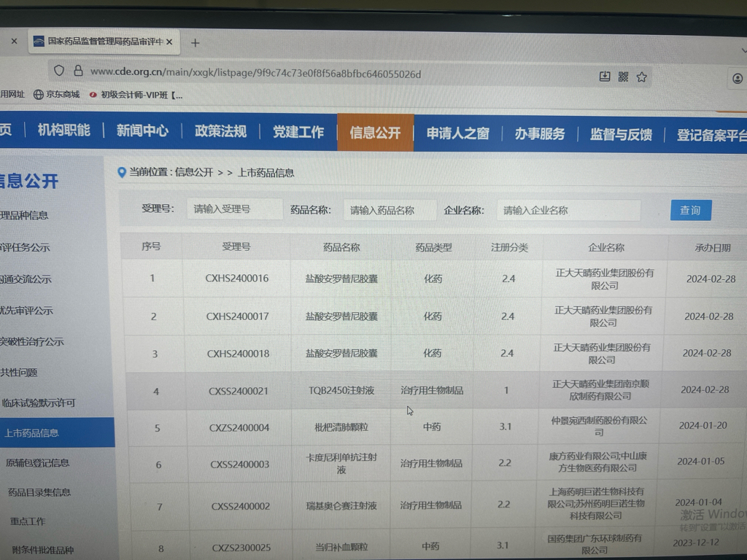Click the download page icon in the address bar
The height and width of the screenshot is (560, 747).
click(605, 76)
